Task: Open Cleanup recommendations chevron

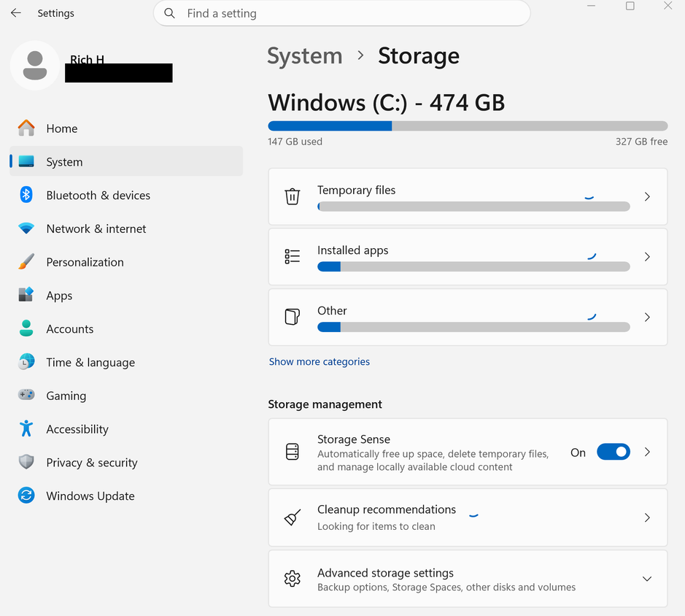Action: click(x=647, y=517)
